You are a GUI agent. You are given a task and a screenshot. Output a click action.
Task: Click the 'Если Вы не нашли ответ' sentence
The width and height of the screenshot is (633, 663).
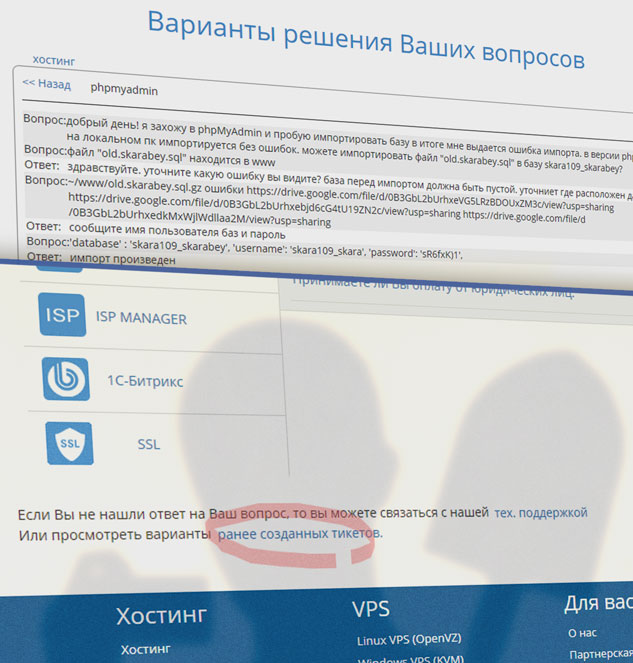click(x=253, y=513)
